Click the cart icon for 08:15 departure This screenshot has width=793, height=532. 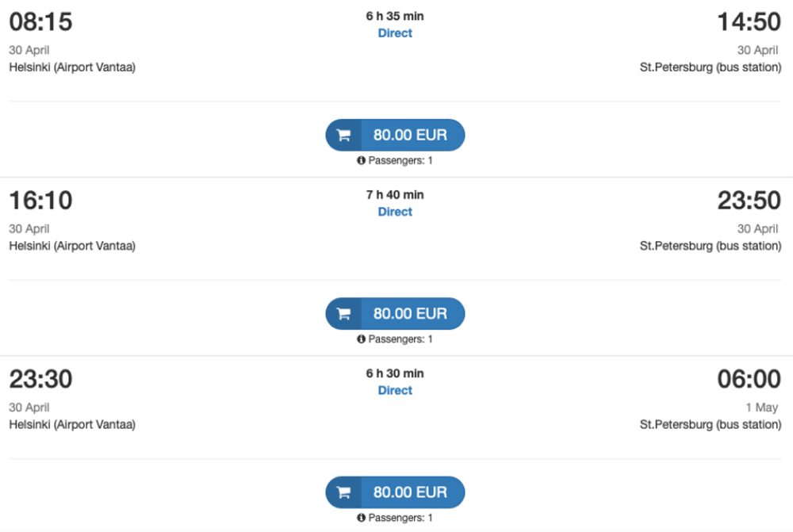(344, 135)
